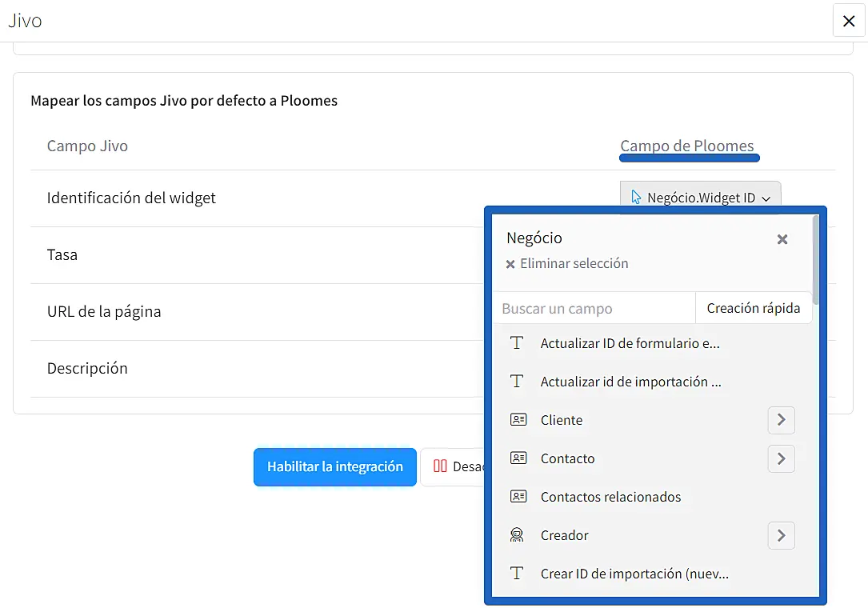
Task: Select Actualizar ID de formulario field
Action: coord(630,343)
